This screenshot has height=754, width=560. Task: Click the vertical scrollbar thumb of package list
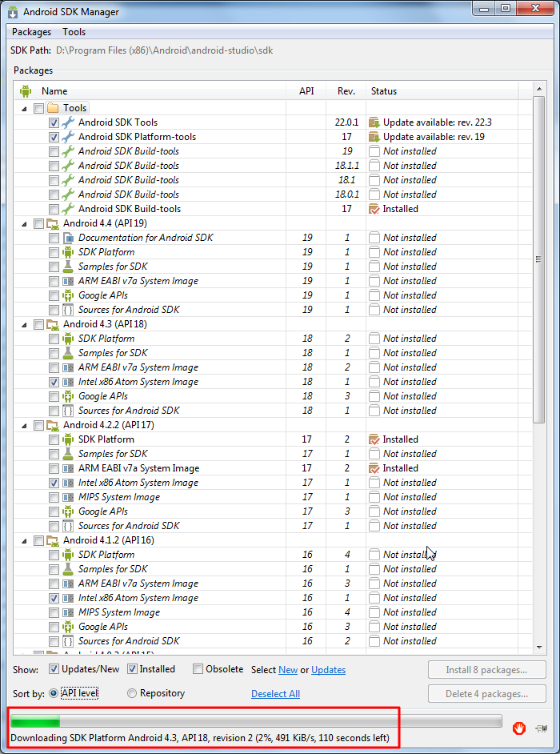[x=539, y=259]
